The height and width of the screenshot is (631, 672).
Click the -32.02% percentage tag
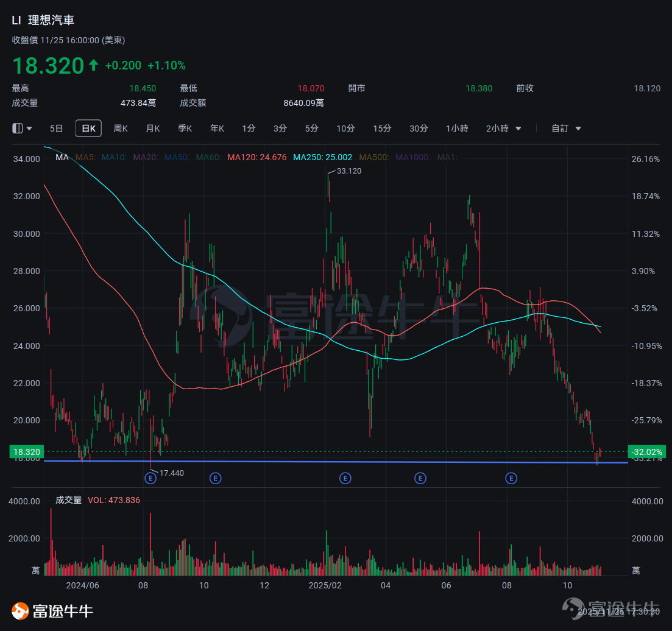(x=647, y=452)
